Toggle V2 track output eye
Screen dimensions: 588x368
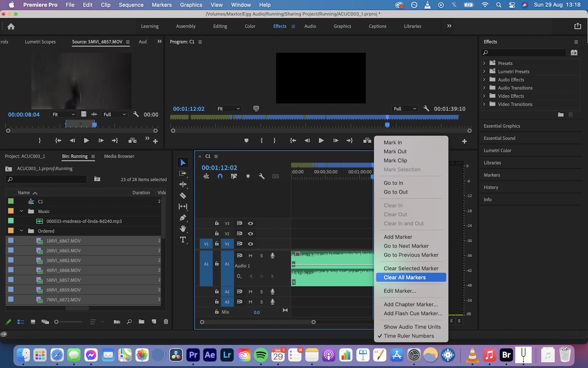click(250, 233)
